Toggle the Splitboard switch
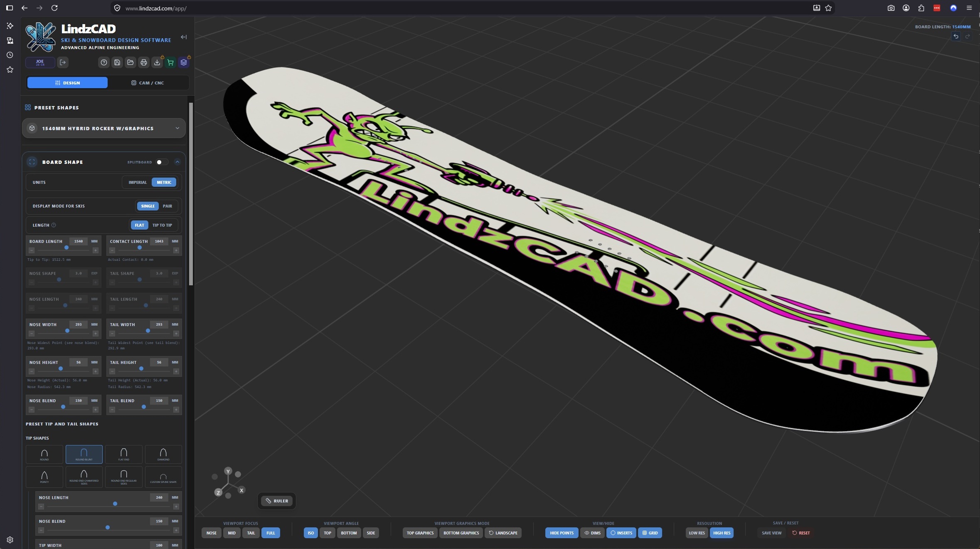The image size is (980, 549). (162, 162)
